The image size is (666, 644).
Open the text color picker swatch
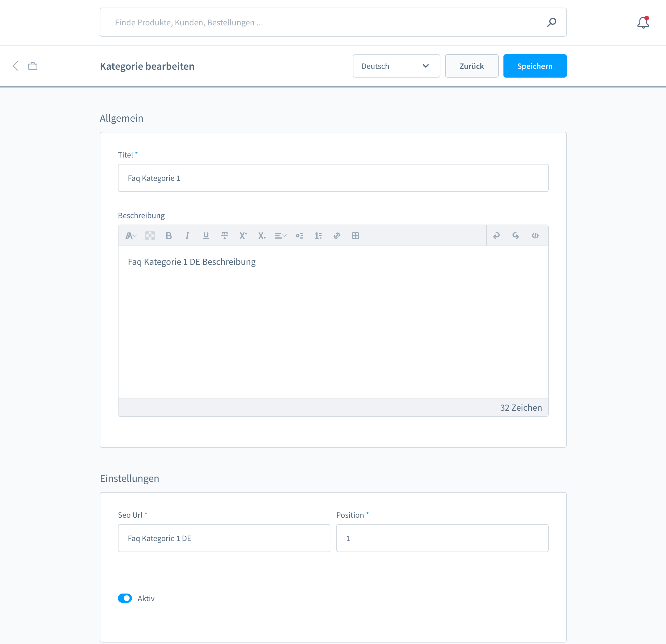click(x=150, y=236)
